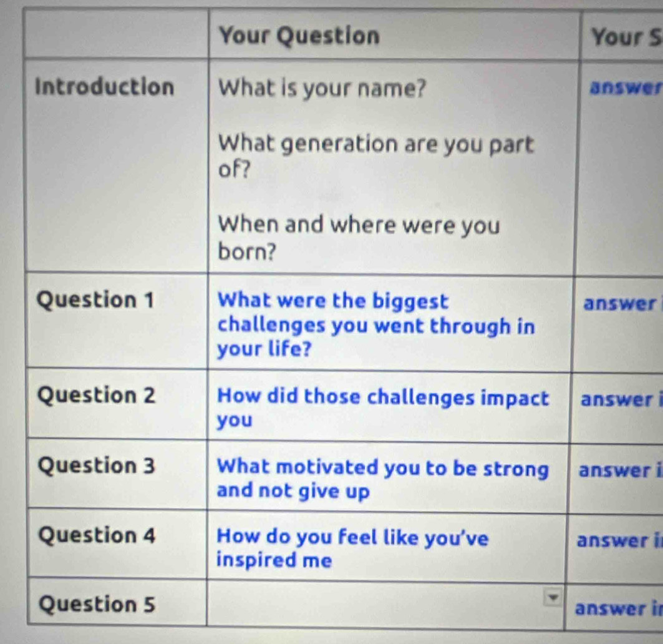
Task: Select the 'Question 4' row label
Action: pos(96,535)
